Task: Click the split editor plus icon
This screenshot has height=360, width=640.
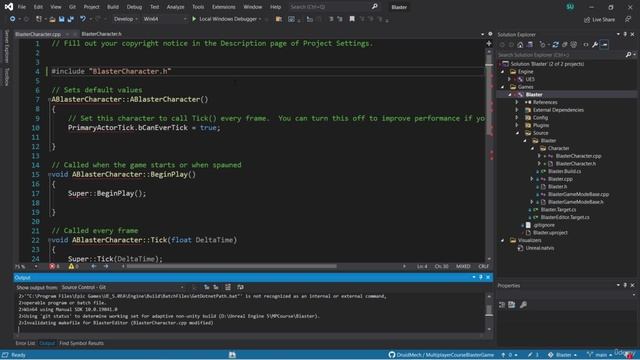Action: point(489,43)
